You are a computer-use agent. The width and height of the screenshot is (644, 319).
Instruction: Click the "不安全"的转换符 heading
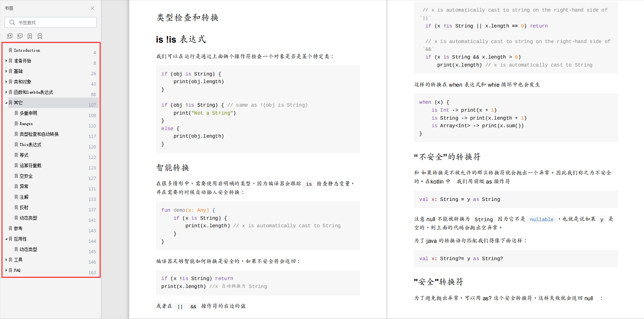447,157
